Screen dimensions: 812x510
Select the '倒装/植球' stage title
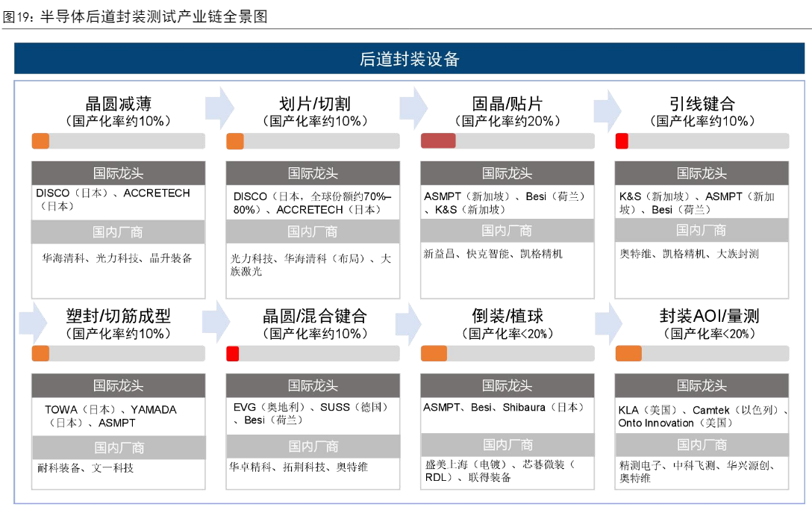coord(507,316)
